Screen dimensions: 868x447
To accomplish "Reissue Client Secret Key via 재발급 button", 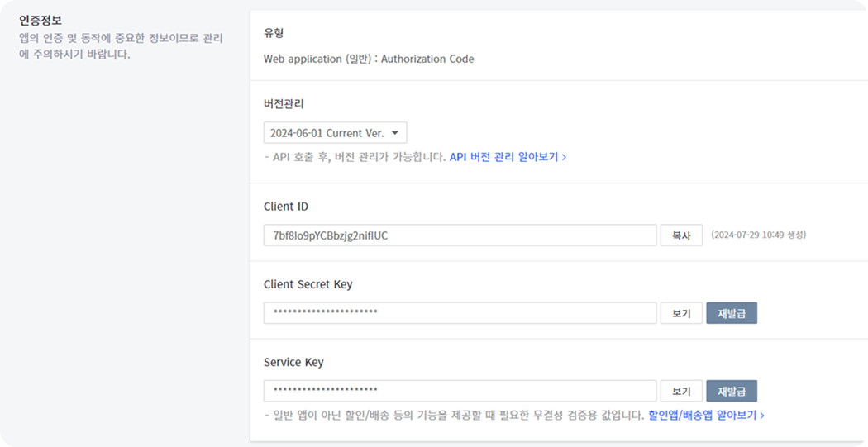I will pos(732,313).
